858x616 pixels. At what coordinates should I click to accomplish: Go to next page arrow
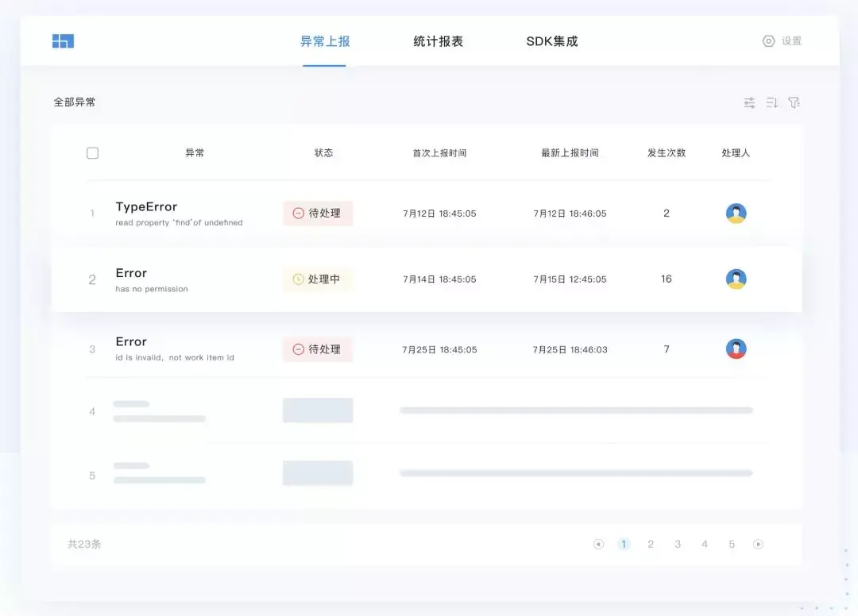(758, 544)
